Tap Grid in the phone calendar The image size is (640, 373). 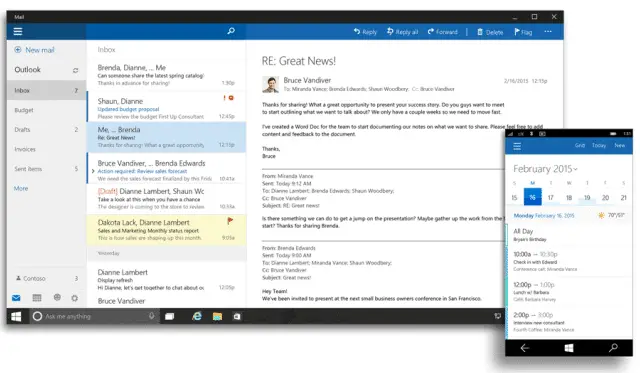coord(580,145)
